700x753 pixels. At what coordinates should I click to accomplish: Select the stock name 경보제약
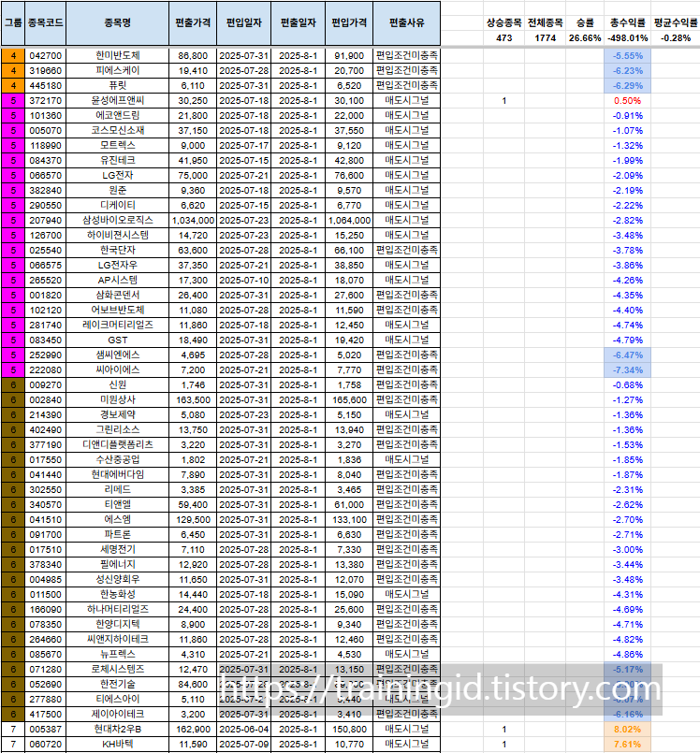click(x=117, y=415)
